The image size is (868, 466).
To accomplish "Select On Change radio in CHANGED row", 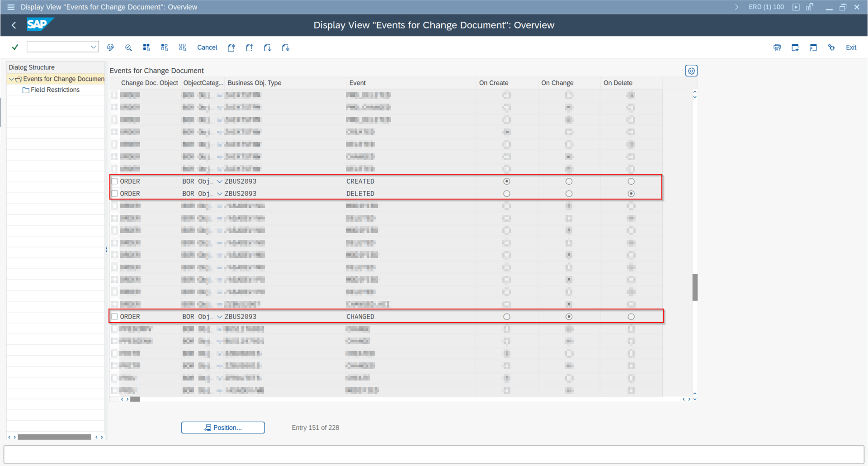I will pos(569,317).
